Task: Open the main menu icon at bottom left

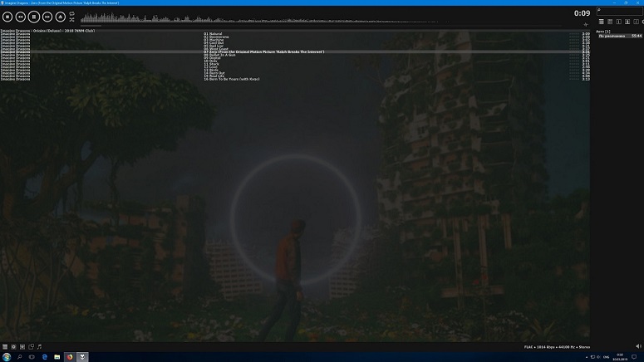Action: coord(5,346)
